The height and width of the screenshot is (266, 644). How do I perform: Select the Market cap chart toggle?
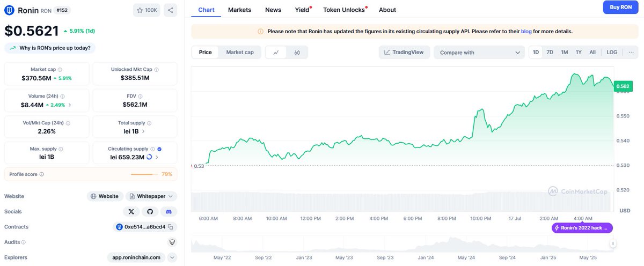240,52
